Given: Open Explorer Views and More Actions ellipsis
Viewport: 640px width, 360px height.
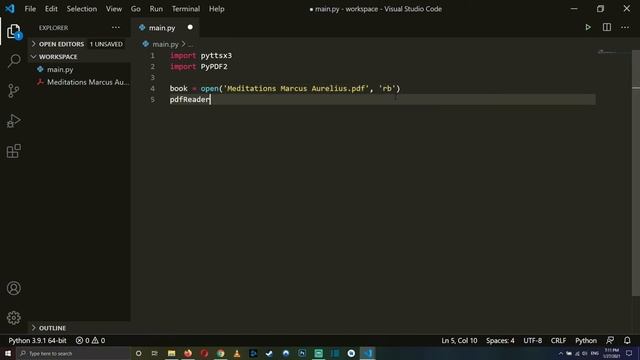Looking at the screenshot, I should click(116, 27).
